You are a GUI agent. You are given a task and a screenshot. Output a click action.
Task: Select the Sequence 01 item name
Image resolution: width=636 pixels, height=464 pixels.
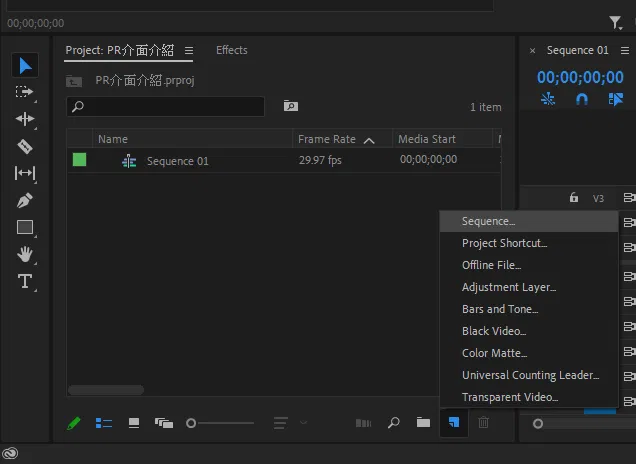click(178, 161)
